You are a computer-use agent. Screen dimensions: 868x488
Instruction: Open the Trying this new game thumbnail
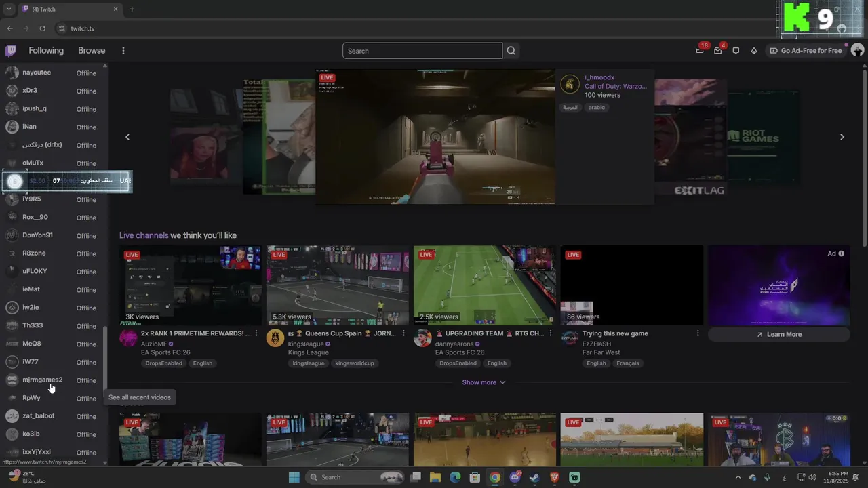632,285
